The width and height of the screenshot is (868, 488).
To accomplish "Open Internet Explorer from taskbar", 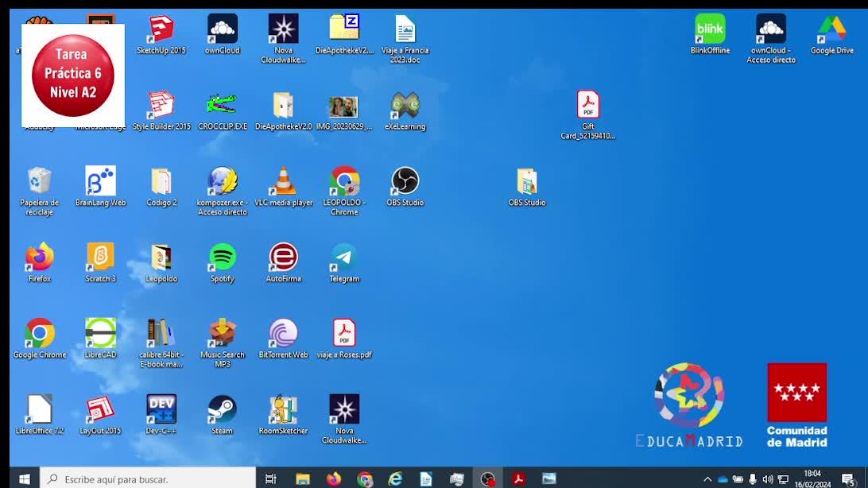I will tap(395, 479).
